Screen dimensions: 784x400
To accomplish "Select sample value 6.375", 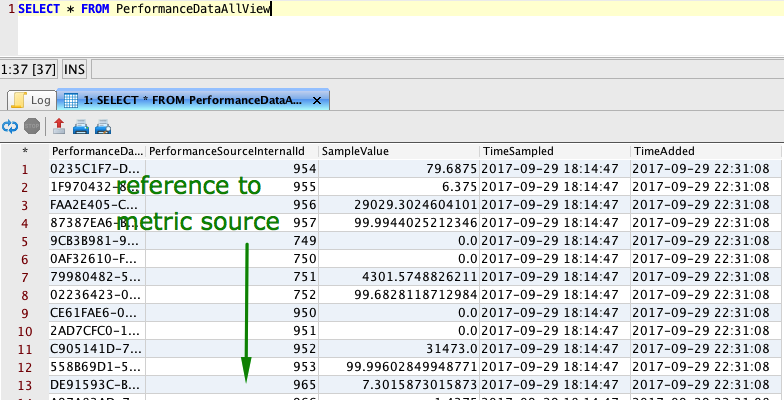I will click(x=399, y=187).
